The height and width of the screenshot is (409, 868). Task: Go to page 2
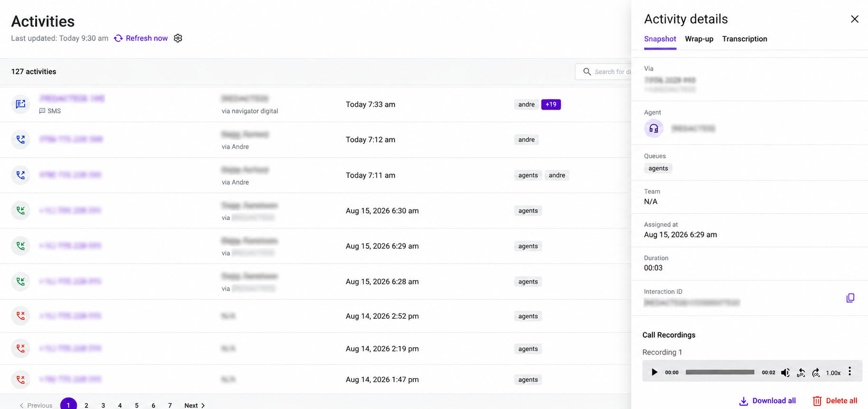[x=86, y=405]
